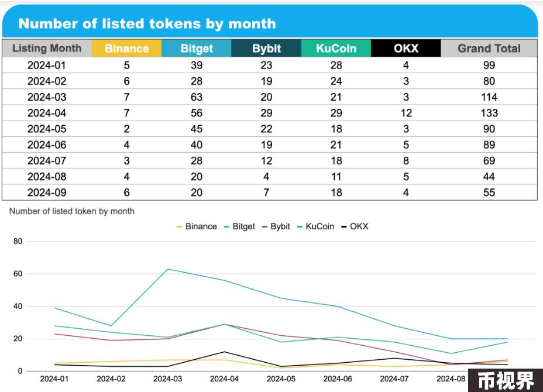This screenshot has height=392, width=543.
Task: Select the OKX entry in the chart legend
Action: point(355,226)
